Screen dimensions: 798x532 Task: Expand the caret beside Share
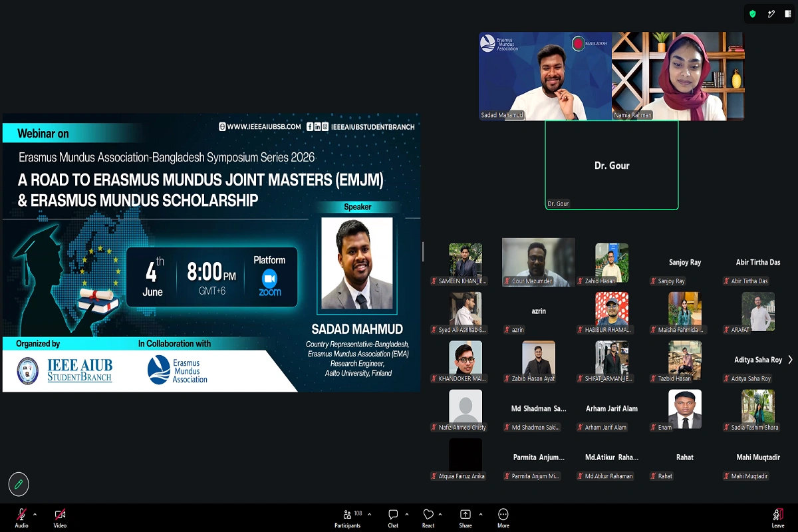[481, 514]
